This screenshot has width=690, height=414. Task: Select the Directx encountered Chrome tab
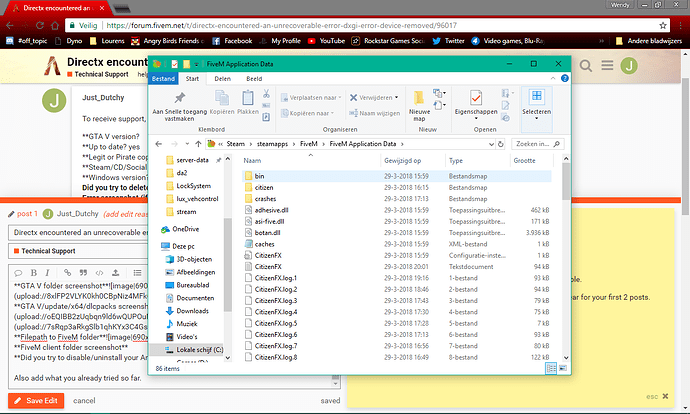click(57, 8)
